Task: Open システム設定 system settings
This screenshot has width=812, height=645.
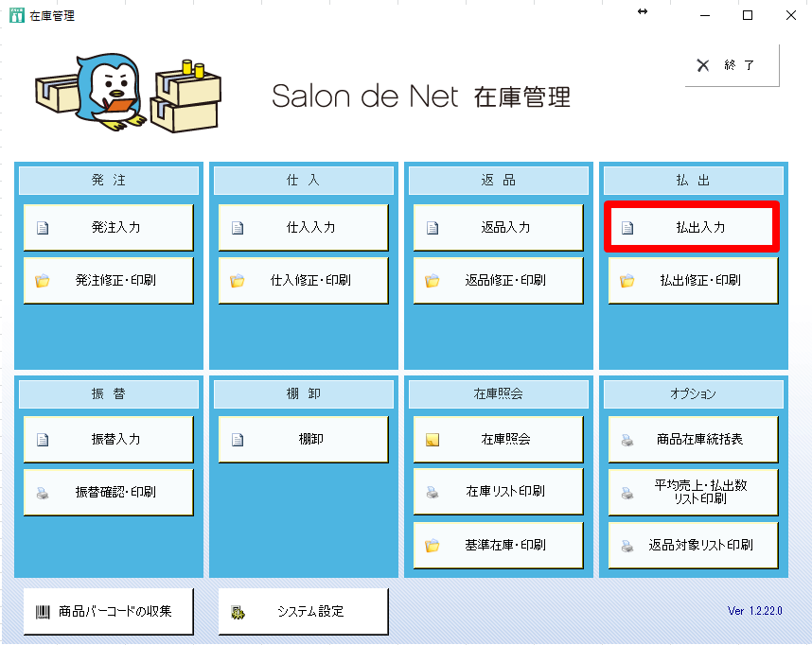Action: coord(303,611)
